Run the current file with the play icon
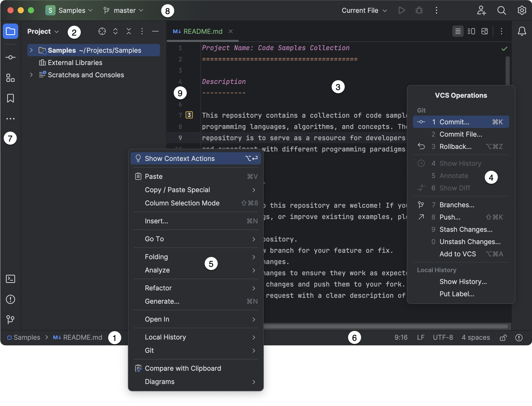Screen dimensions: 532x406 pyautogui.click(x=401, y=10)
